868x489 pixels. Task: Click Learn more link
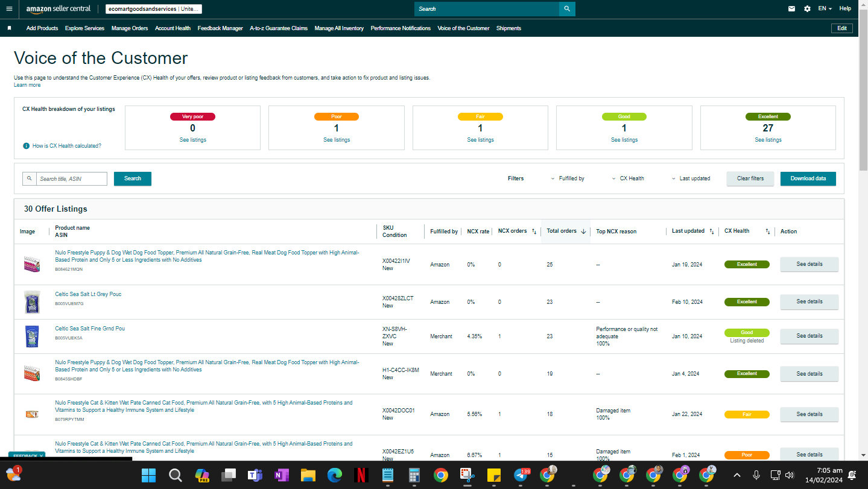click(x=27, y=85)
